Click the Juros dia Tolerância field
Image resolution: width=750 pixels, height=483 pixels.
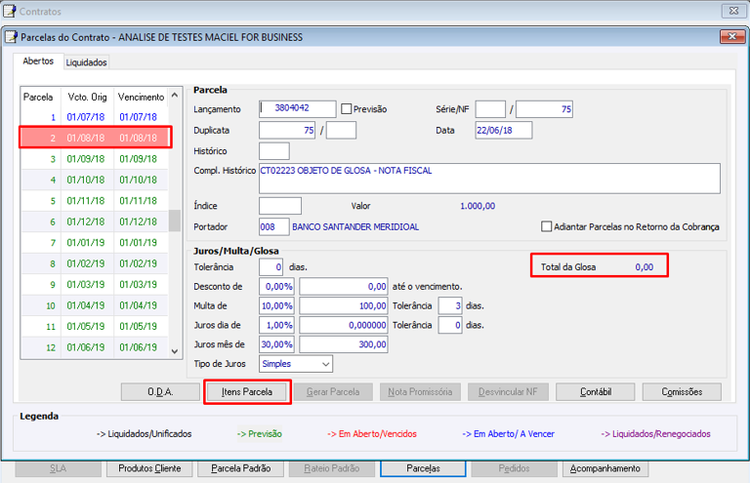(450, 325)
